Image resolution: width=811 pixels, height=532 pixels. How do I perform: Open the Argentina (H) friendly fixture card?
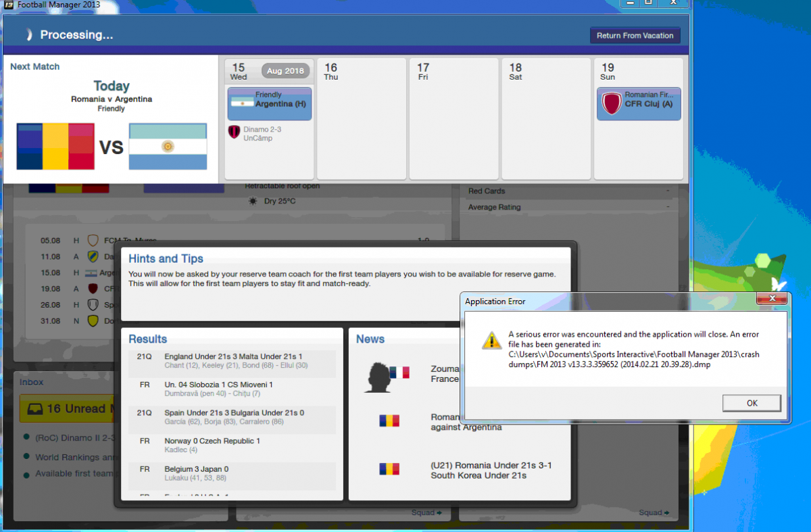pyautogui.click(x=270, y=104)
